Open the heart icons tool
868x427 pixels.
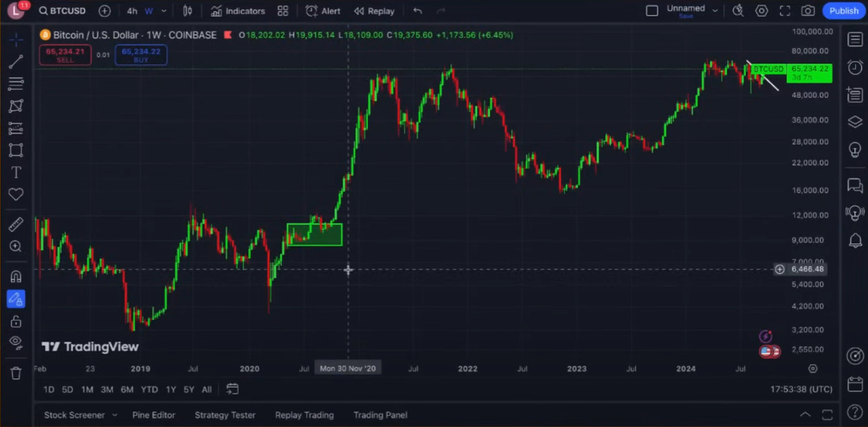16,194
